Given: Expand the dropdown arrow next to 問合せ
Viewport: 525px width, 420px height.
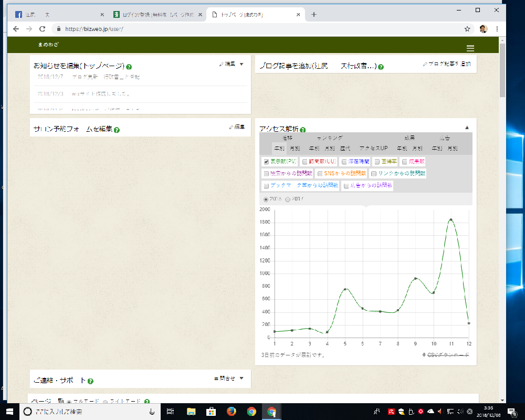Looking at the screenshot, I should pyautogui.click(x=241, y=378).
